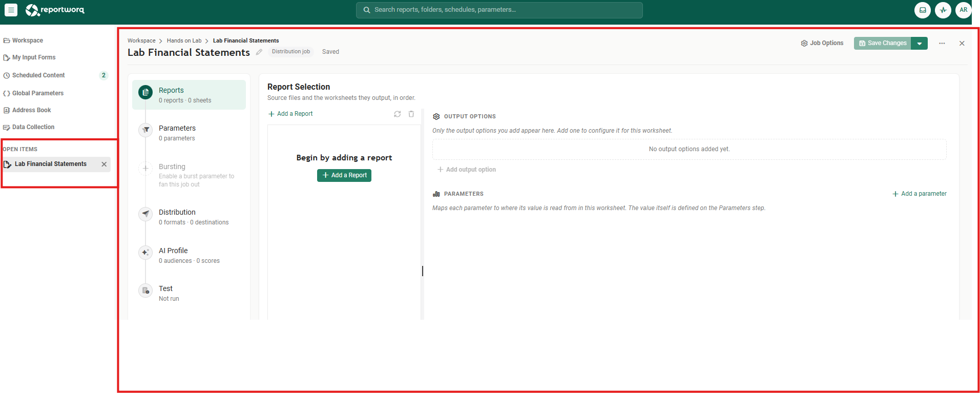Close the Lab Financial Statements editor

click(x=962, y=44)
